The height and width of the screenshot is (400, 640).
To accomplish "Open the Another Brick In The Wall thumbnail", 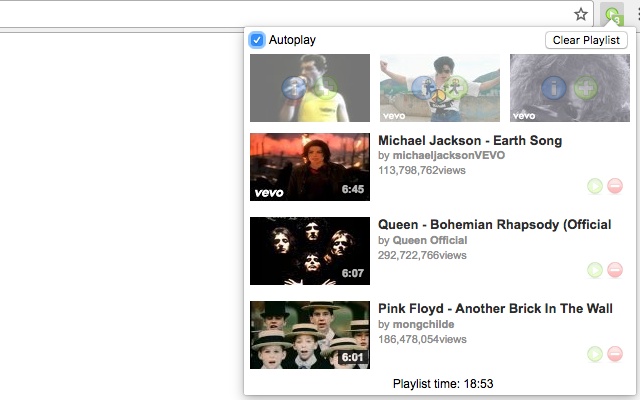I will 310,335.
